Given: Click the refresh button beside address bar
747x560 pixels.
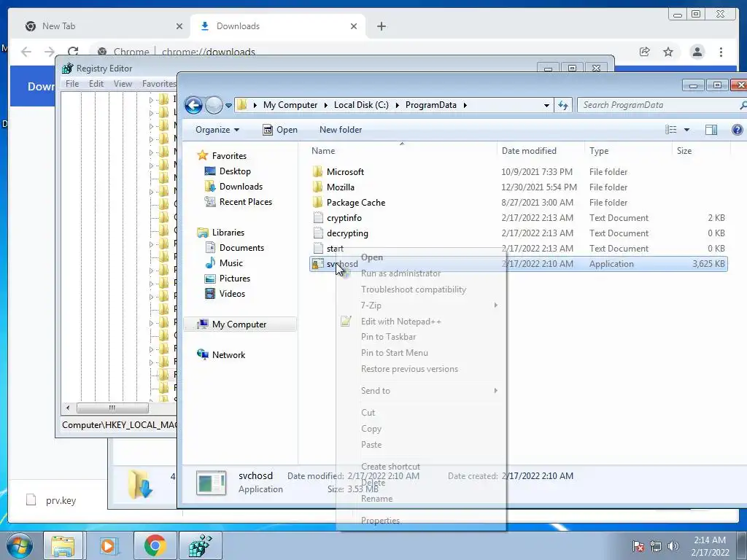Looking at the screenshot, I should (563, 105).
